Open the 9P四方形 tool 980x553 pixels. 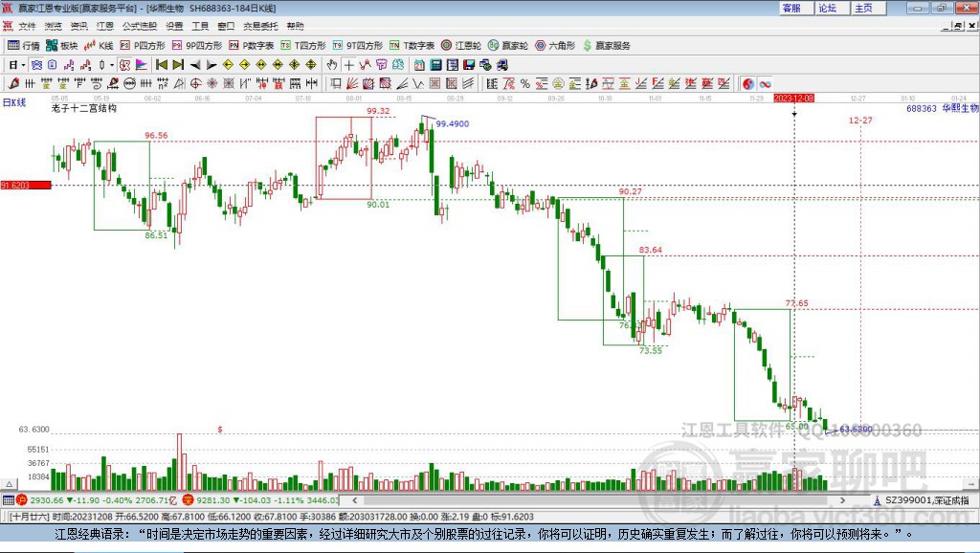click(197, 46)
